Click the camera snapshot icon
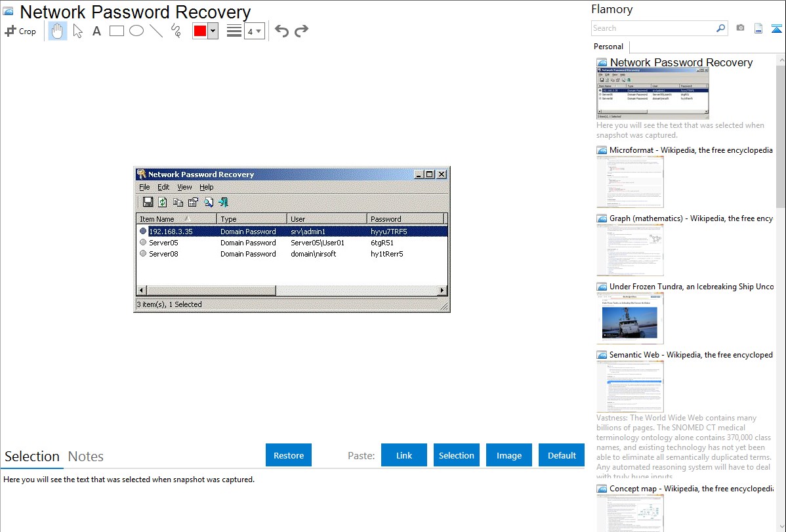This screenshot has width=786, height=532. [x=740, y=28]
